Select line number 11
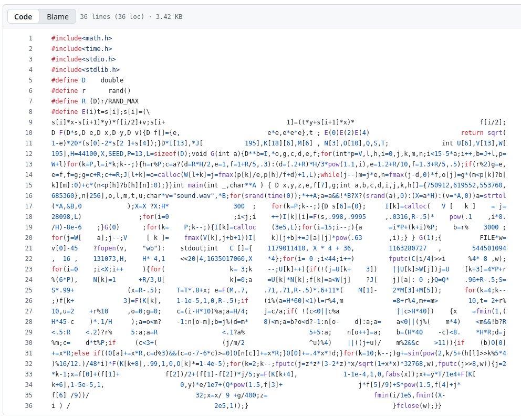Viewport: 521px width, 420px height. point(29,143)
